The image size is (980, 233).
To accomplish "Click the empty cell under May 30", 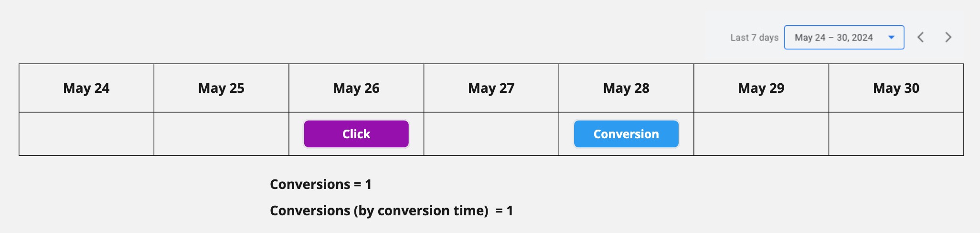I will coord(896,134).
